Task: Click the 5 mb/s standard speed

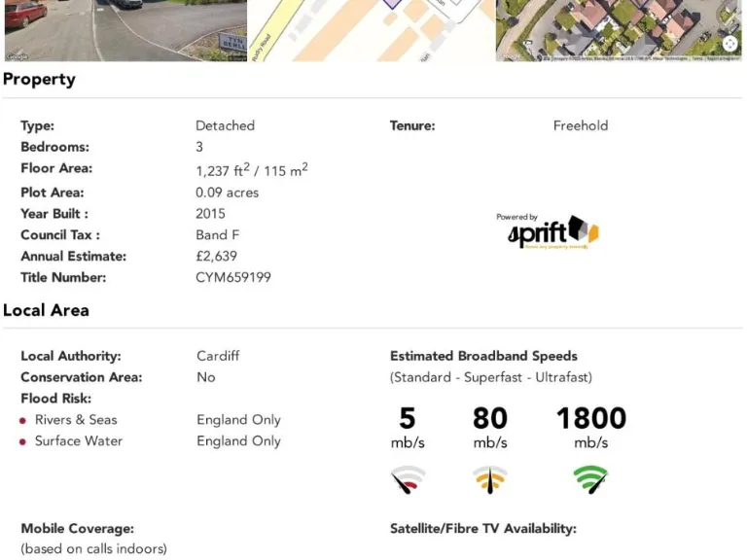Action: click(x=408, y=427)
